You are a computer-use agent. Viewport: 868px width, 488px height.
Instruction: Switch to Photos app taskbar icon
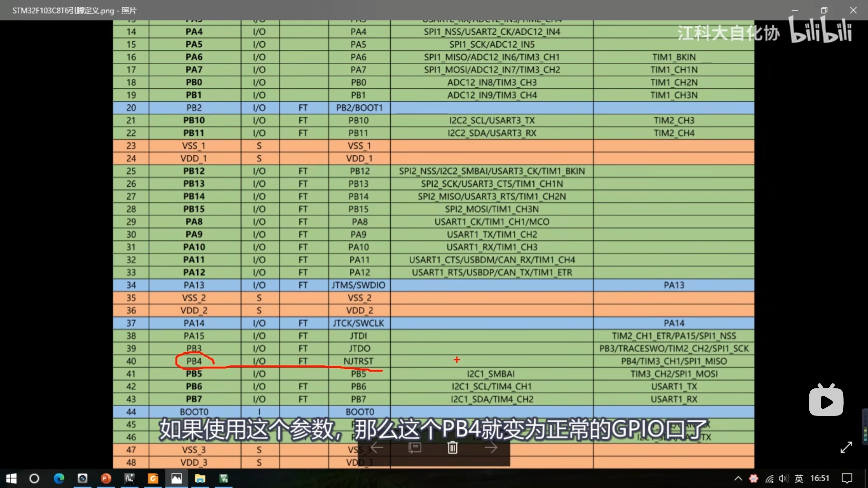[x=176, y=479]
